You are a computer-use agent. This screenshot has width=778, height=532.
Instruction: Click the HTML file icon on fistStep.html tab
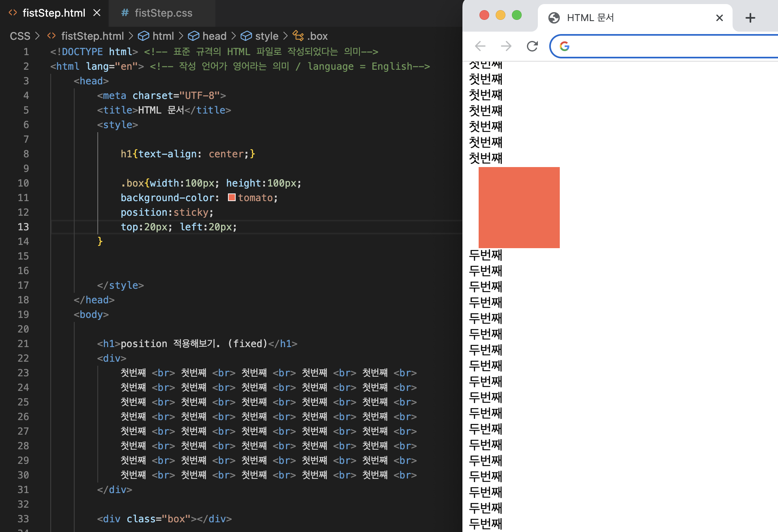[x=13, y=13]
